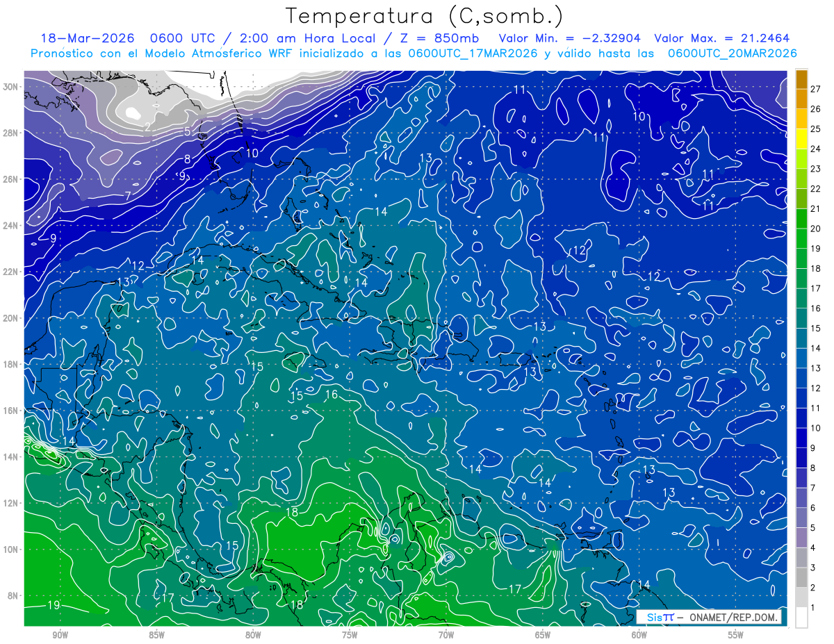Click the contour label 2 near the cold pool
This screenshot has width=834, height=644.
coord(147,126)
